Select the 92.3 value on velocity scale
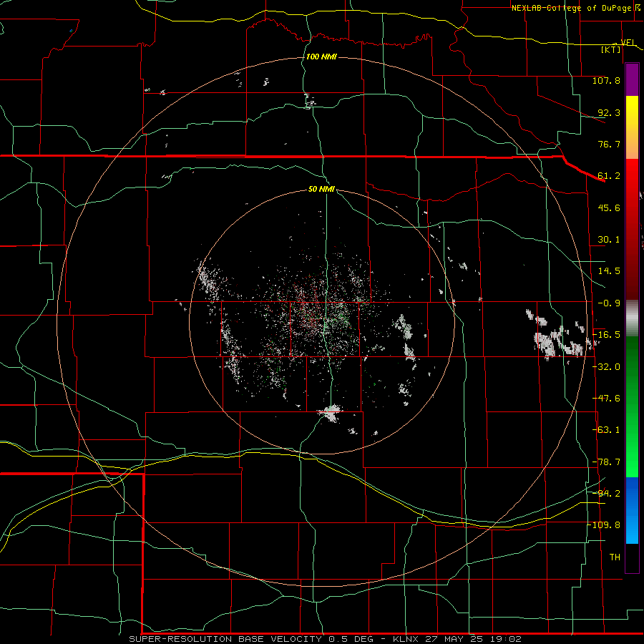Screen dimensions: 644x644 (x=609, y=112)
